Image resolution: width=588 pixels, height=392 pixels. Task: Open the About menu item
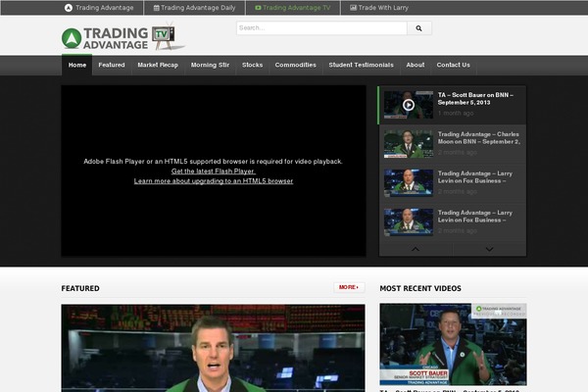pyautogui.click(x=416, y=65)
